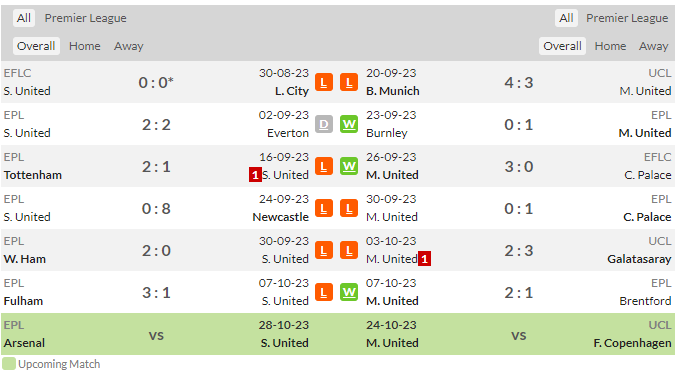Click the red card icon next to S. United
676x392 pixels.
[x=255, y=175]
